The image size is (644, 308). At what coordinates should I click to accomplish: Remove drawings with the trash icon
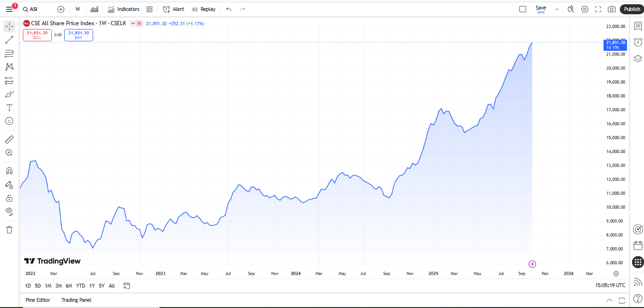click(9, 230)
